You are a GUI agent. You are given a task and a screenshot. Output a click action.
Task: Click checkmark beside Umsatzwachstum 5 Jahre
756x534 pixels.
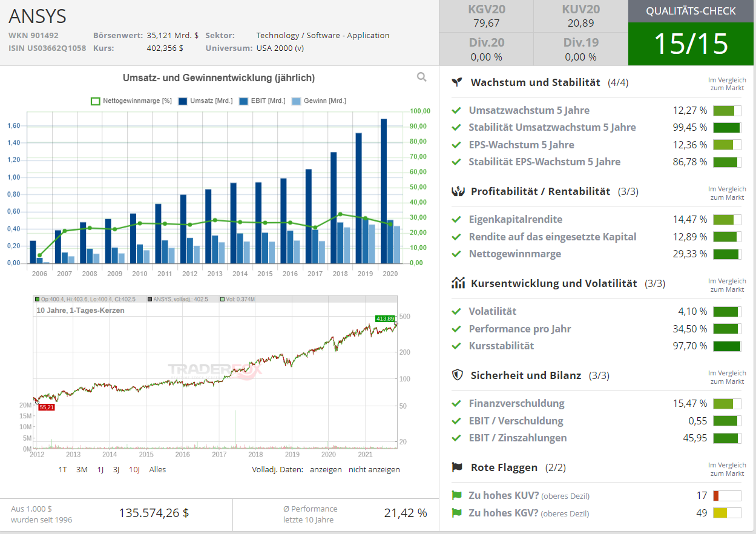coord(456,110)
